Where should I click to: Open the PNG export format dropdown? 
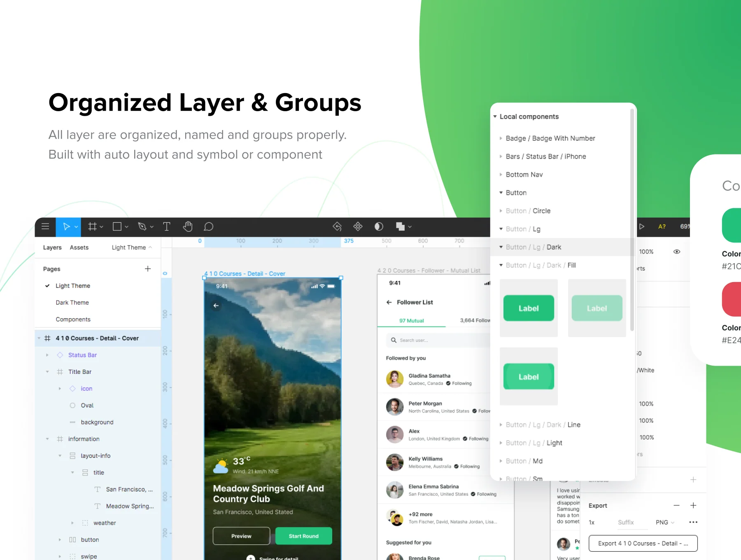point(665,523)
